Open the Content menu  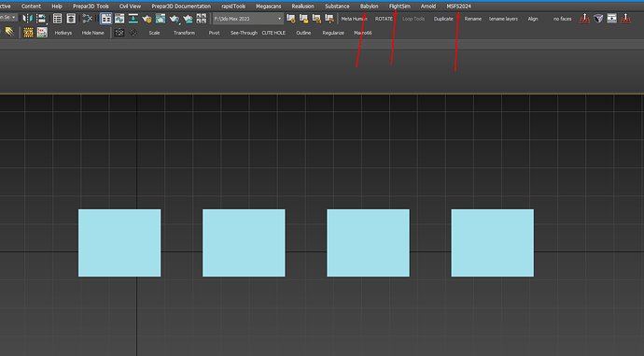coord(31,7)
